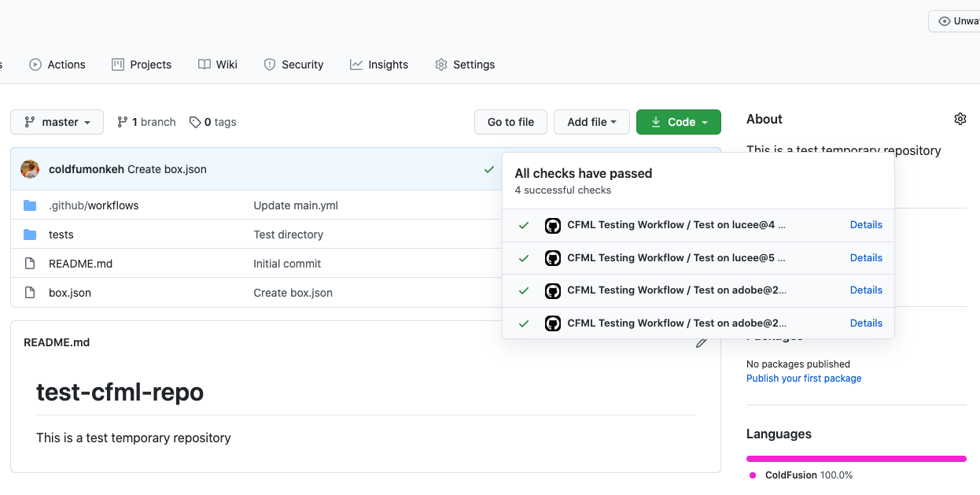The width and height of the screenshot is (980, 495).
Task: Click the file icon beside box.json
Action: (30, 292)
